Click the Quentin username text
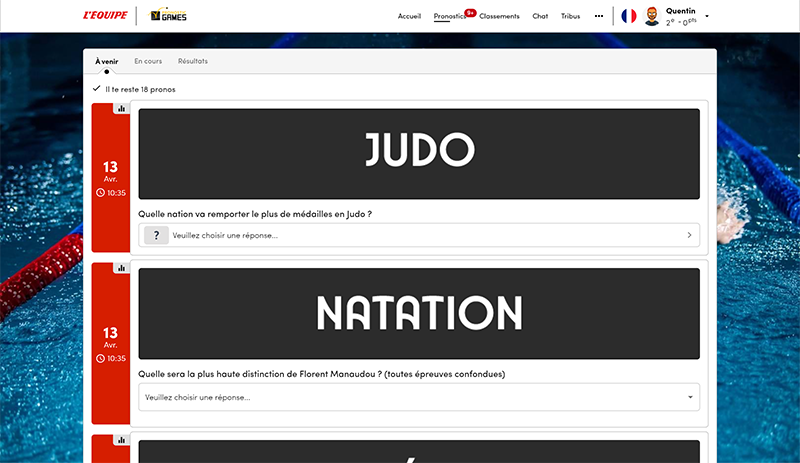This screenshot has width=800, height=463. 681,11
